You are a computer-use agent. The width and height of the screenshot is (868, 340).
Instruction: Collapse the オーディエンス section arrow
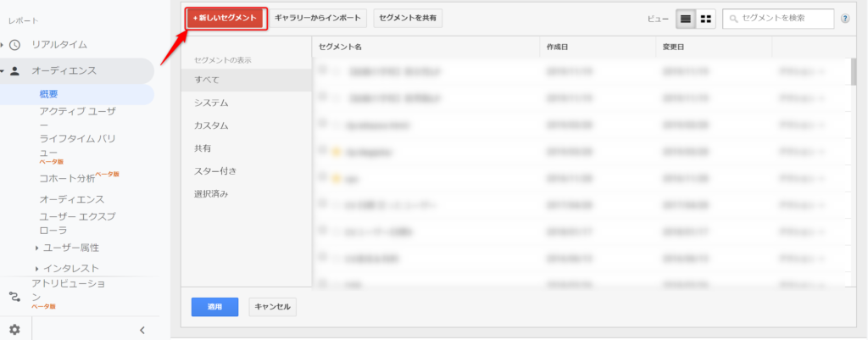pos(3,71)
